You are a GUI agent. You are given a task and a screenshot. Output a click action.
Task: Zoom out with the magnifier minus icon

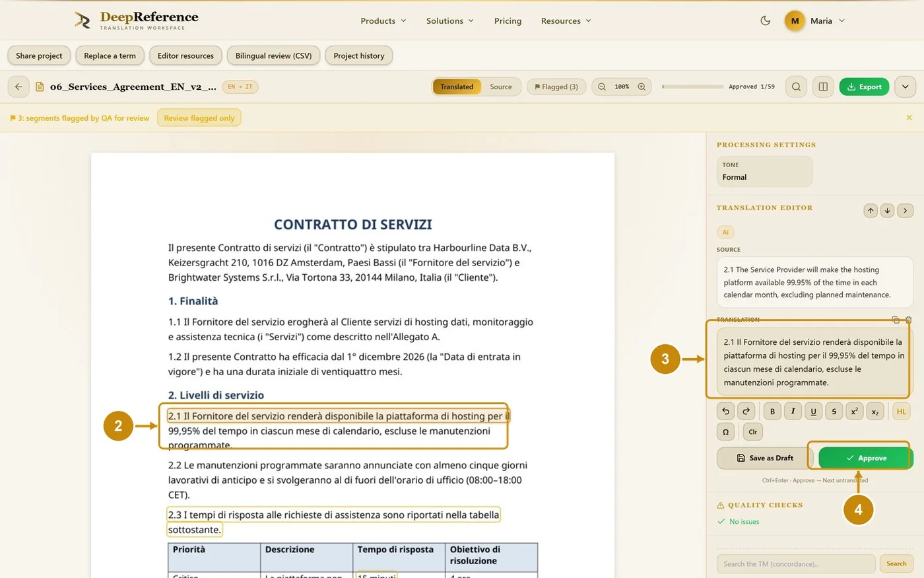(x=602, y=87)
